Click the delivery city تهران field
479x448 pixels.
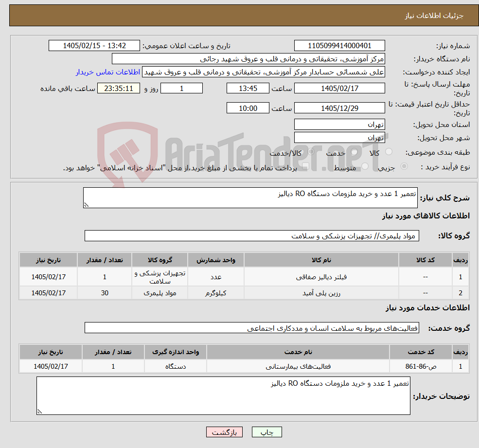(339, 138)
